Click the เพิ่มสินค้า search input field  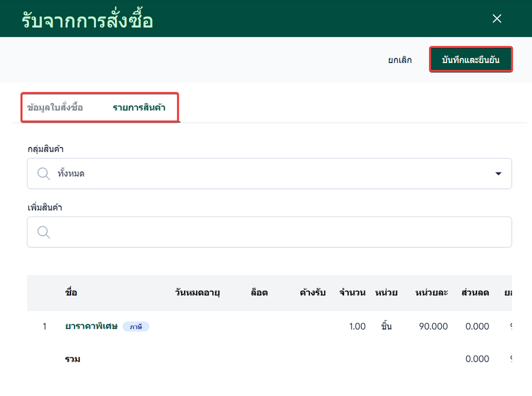(x=269, y=232)
